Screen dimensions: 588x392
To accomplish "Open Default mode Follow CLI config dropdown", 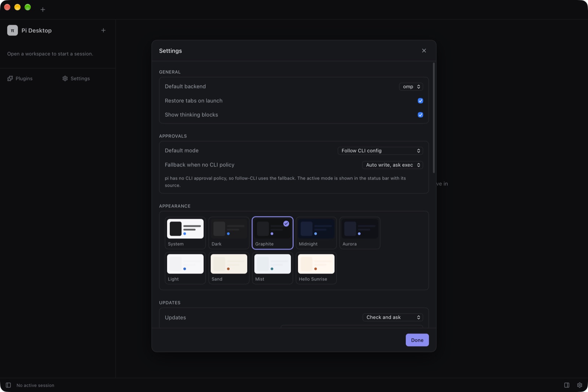I will (380, 151).
